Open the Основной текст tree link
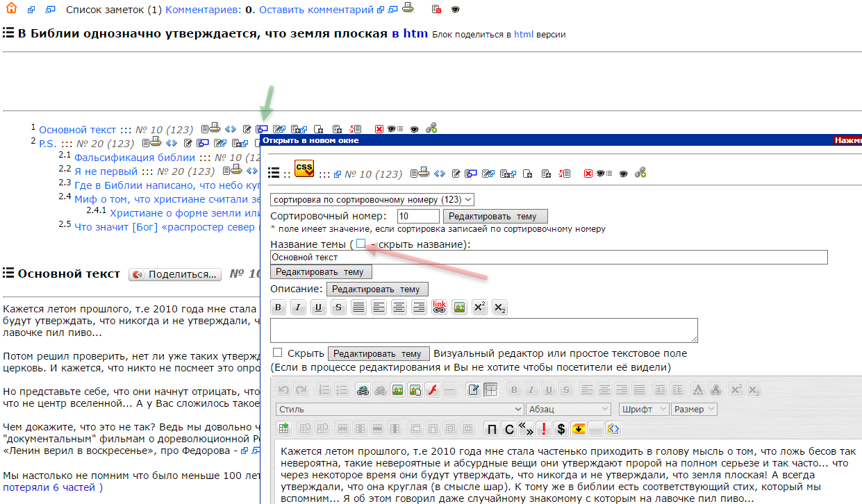This screenshot has width=862, height=504. (x=78, y=130)
